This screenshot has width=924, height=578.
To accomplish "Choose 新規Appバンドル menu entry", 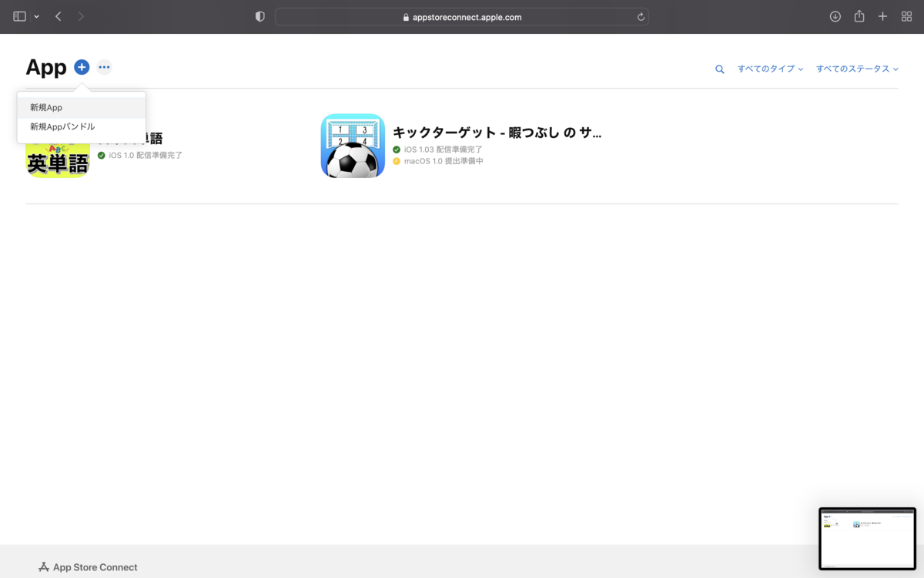I will point(82,126).
